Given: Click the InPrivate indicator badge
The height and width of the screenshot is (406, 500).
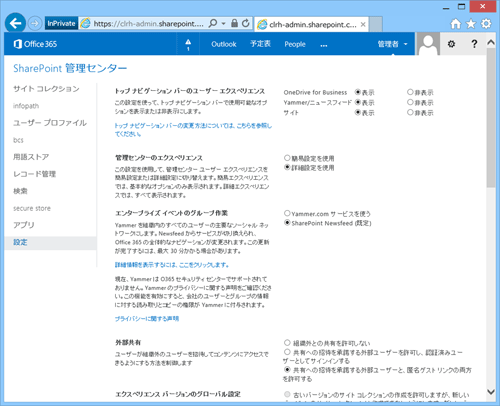Looking at the screenshot, I should coord(61,23).
